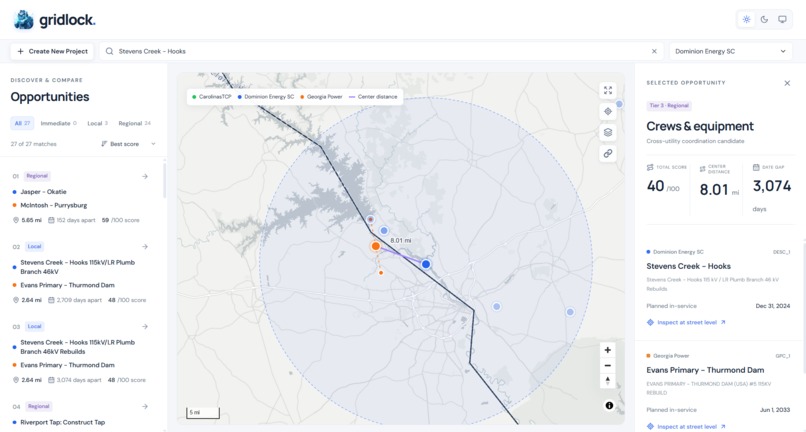Click the 2,709 days apart value

click(x=79, y=300)
